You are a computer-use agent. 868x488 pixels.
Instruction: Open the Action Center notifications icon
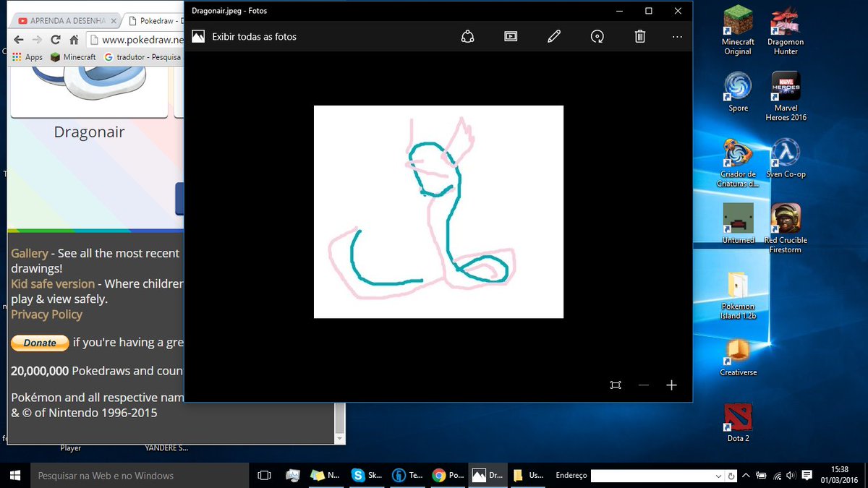(x=807, y=475)
